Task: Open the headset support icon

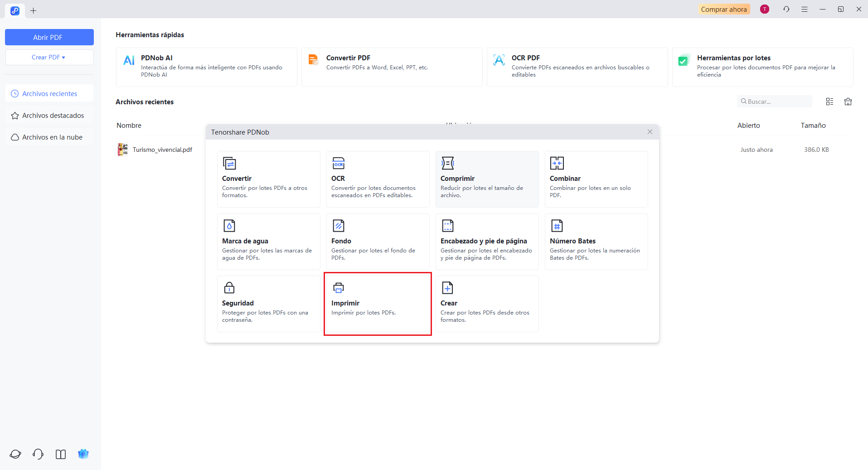Action: (x=38, y=454)
